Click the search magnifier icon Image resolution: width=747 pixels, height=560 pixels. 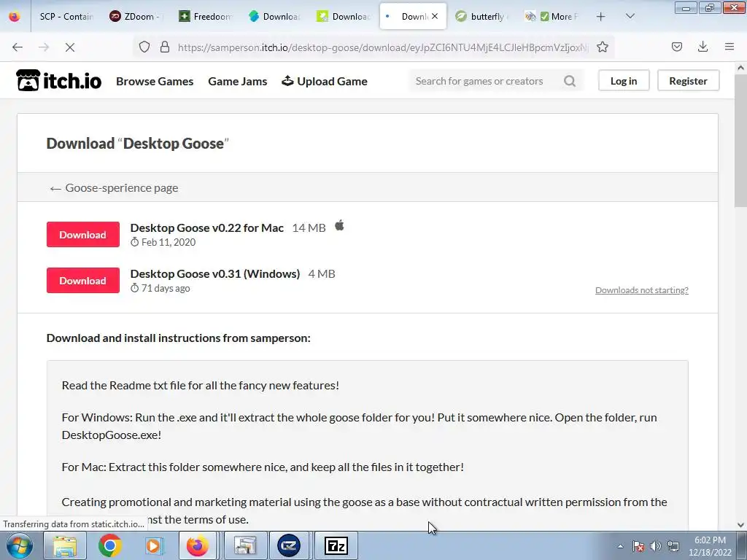[570, 81]
